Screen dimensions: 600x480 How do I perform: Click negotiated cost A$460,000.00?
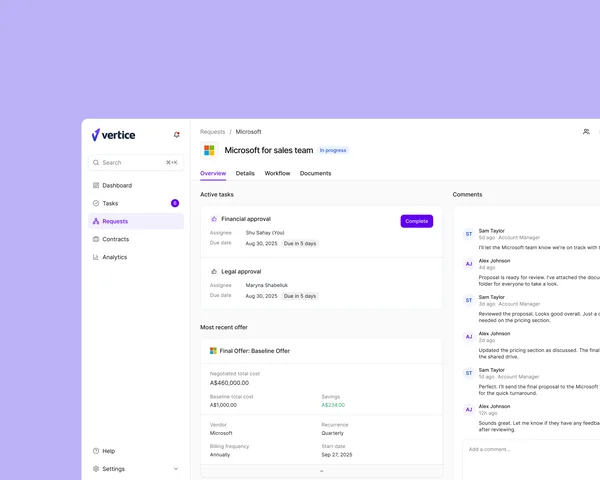(x=229, y=383)
